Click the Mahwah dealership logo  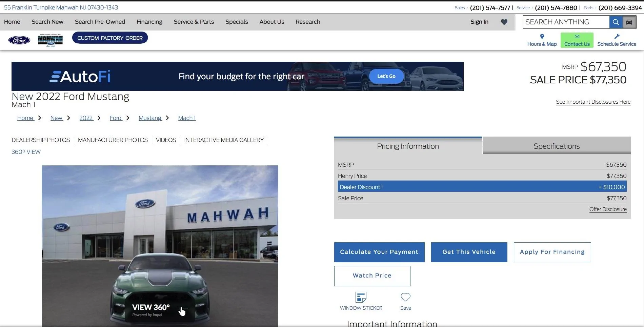[50, 40]
